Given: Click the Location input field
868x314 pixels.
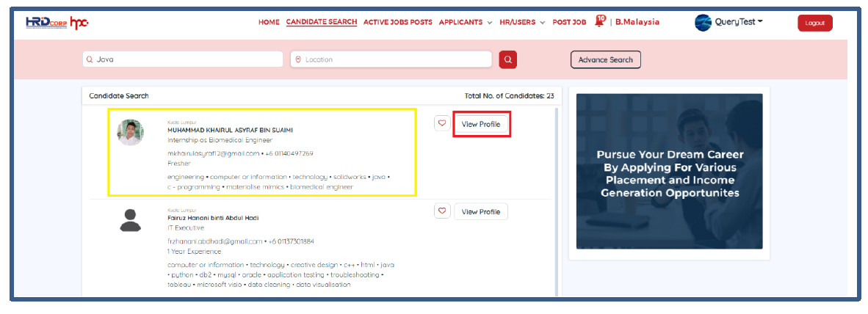Looking at the screenshot, I should click(x=391, y=59).
